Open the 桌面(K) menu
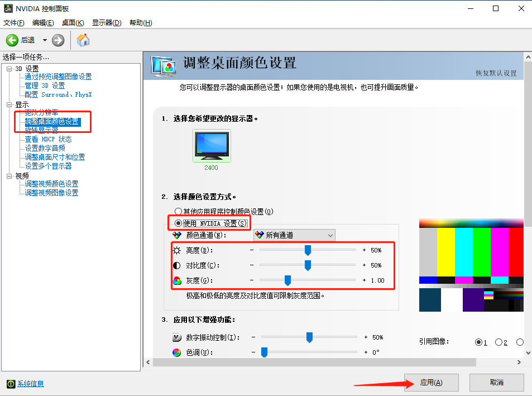This screenshot has width=532, height=396. [73, 22]
